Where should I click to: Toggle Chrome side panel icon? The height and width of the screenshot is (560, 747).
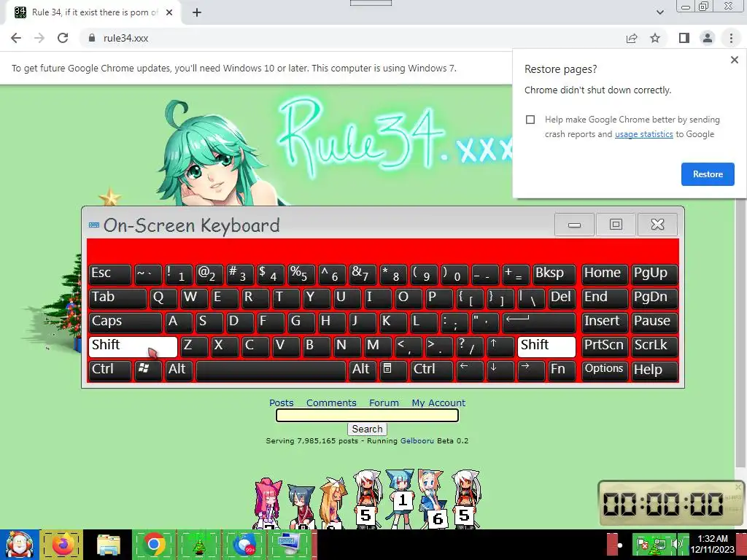(684, 38)
